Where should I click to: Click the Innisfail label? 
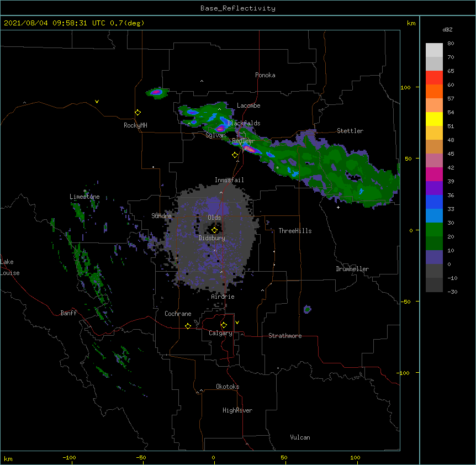pyautogui.click(x=229, y=180)
